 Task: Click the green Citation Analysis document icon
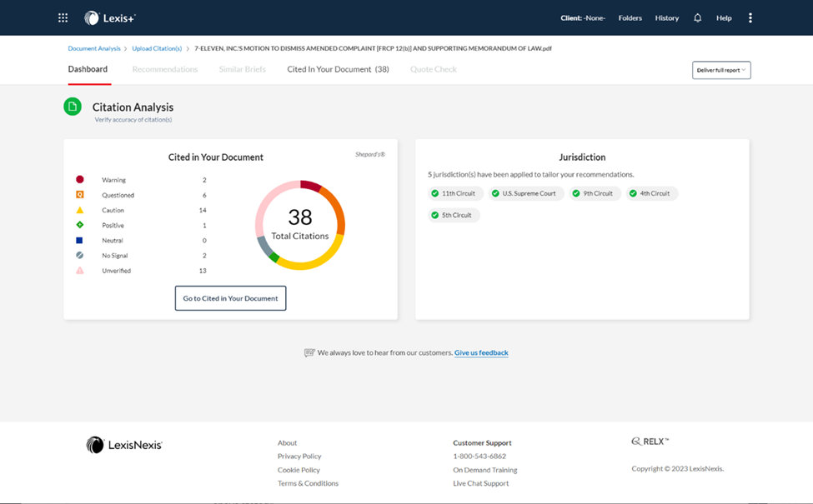[73, 107]
